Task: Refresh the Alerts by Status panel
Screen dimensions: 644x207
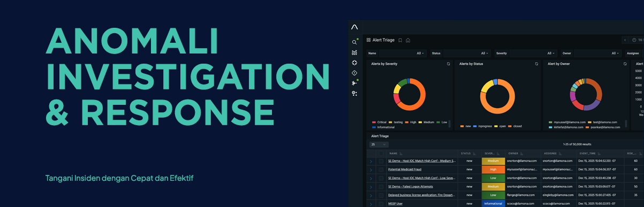Action: coord(536,64)
